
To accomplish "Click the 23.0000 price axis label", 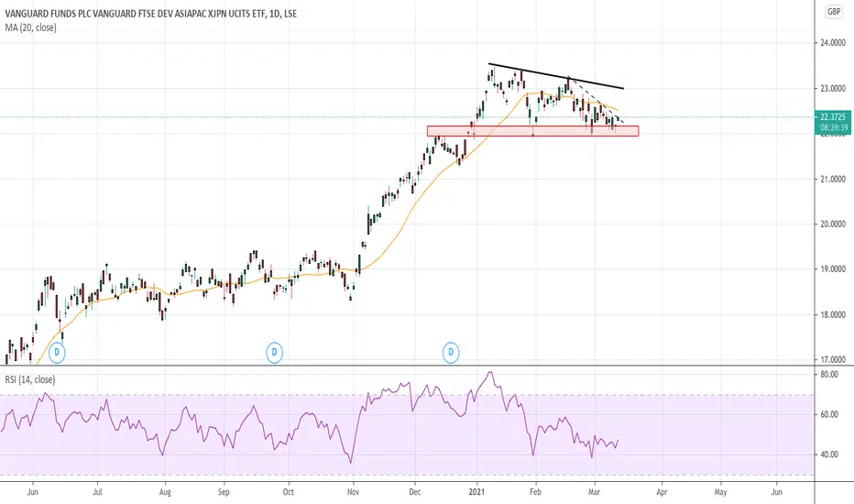I will pyautogui.click(x=833, y=88).
